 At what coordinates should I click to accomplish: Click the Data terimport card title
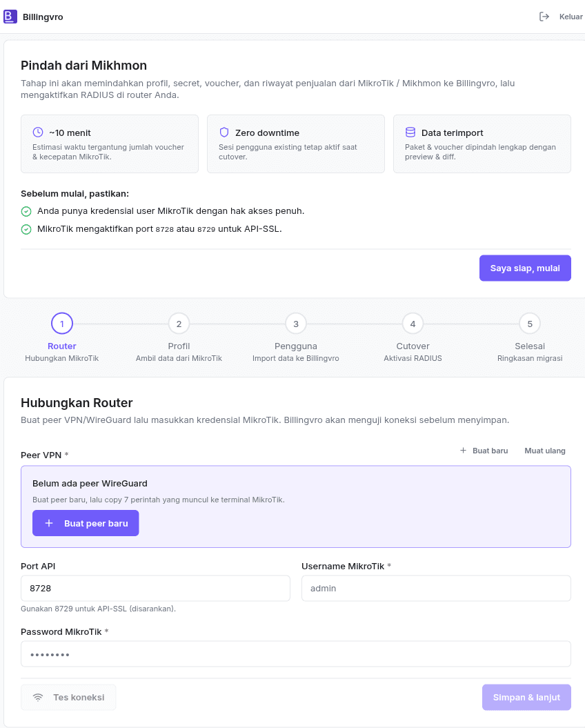453,132
